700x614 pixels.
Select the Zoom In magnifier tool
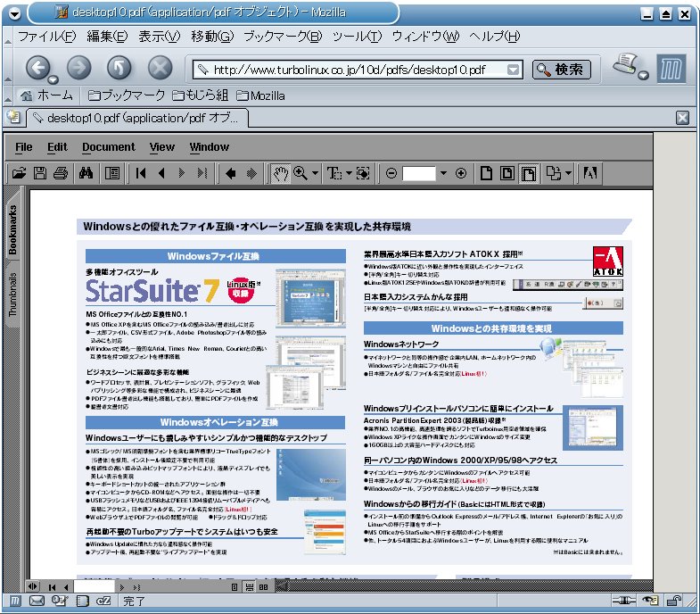[300, 173]
